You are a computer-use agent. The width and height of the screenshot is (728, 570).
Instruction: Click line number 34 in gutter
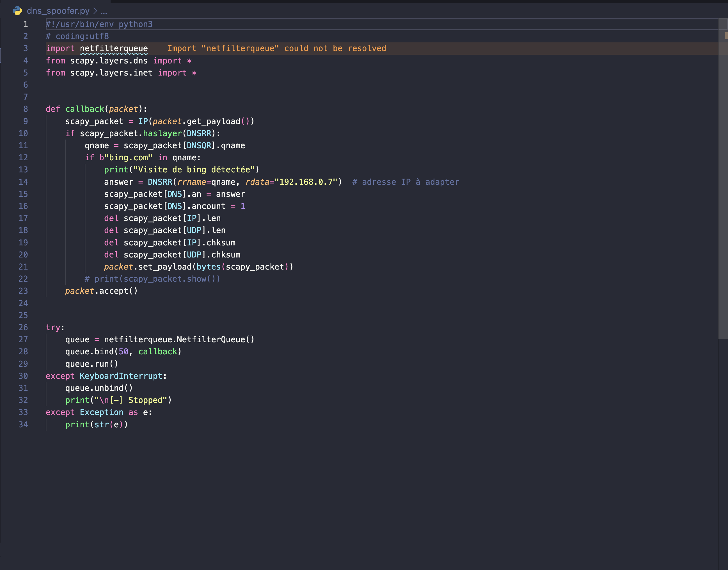(23, 425)
